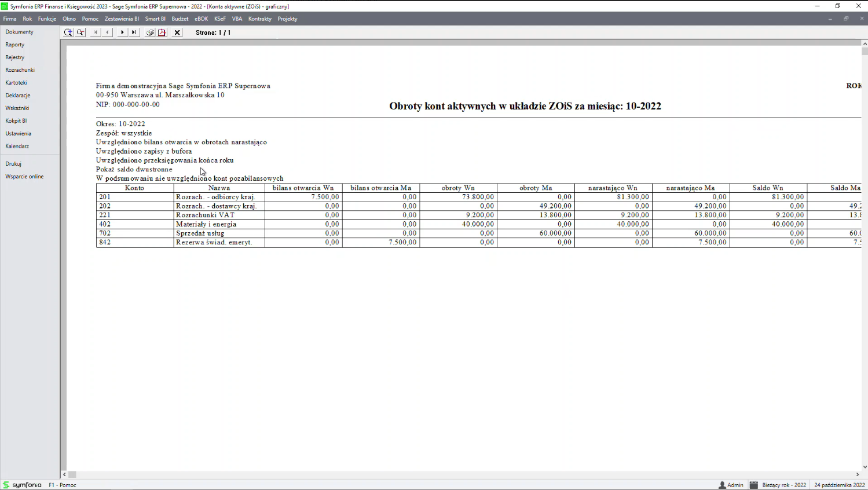This screenshot has width=868, height=490.
Task: Click horizontal scrollbar right arrow
Action: [858, 474]
